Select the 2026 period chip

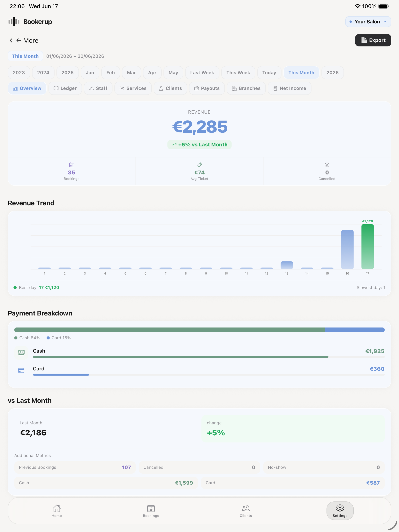(333, 73)
